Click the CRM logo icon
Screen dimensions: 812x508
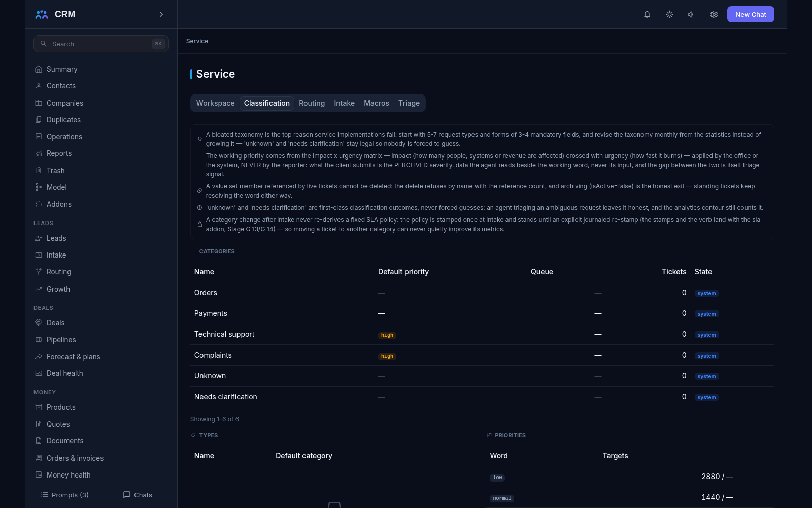click(x=42, y=14)
